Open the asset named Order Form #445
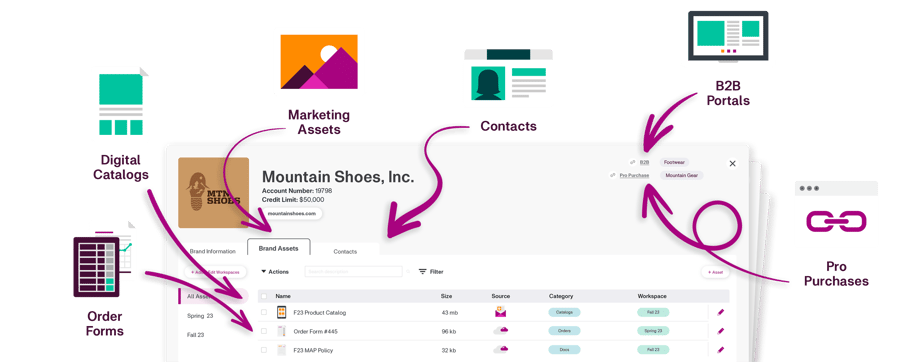The image size is (915, 362). [315, 332]
